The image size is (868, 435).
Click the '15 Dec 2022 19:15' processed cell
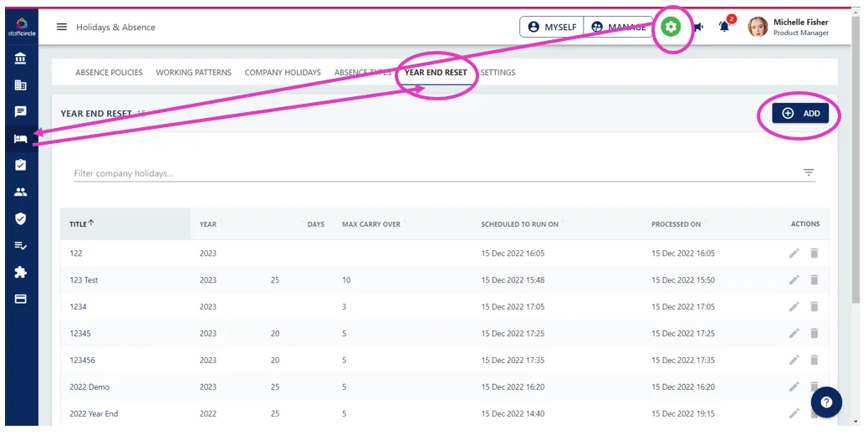coord(683,413)
